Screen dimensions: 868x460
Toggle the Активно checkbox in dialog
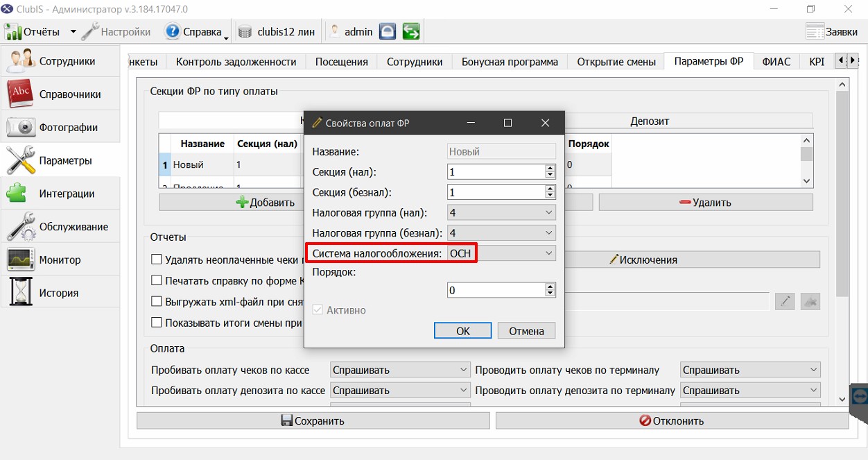coord(318,310)
